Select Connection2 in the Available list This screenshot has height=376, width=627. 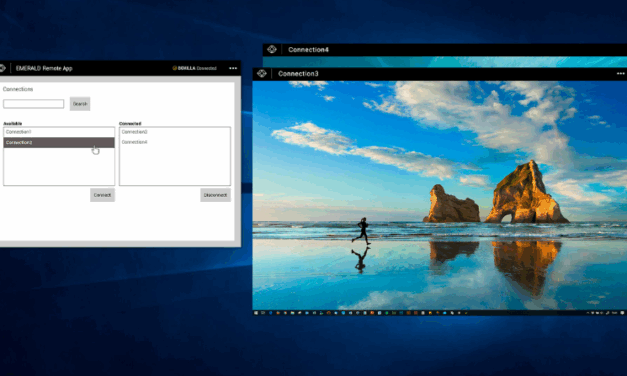coord(59,142)
